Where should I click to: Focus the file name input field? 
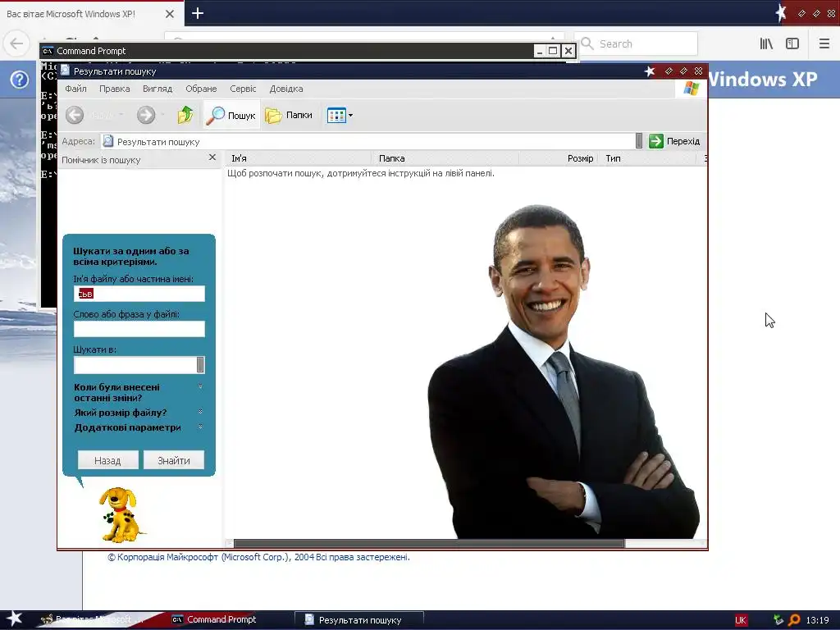click(139, 294)
